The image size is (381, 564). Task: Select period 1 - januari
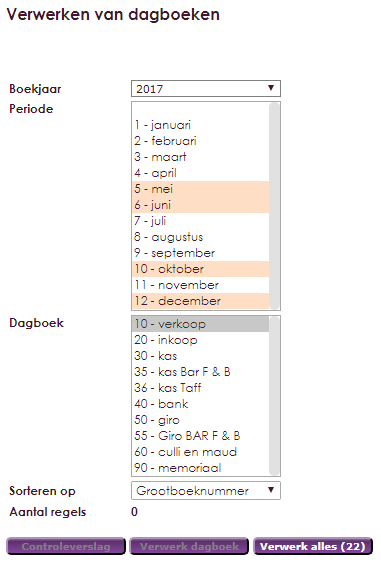pyautogui.click(x=200, y=125)
